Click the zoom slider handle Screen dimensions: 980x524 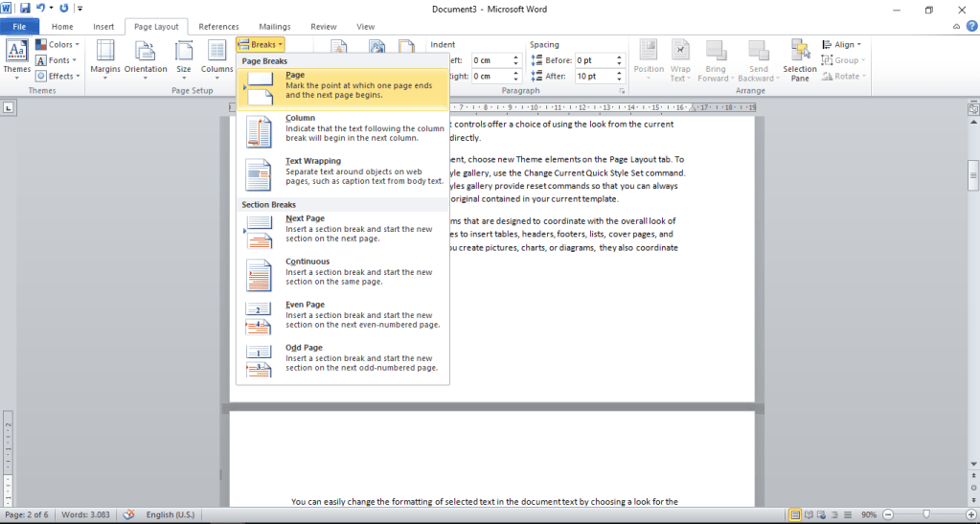pyautogui.click(x=926, y=515)
